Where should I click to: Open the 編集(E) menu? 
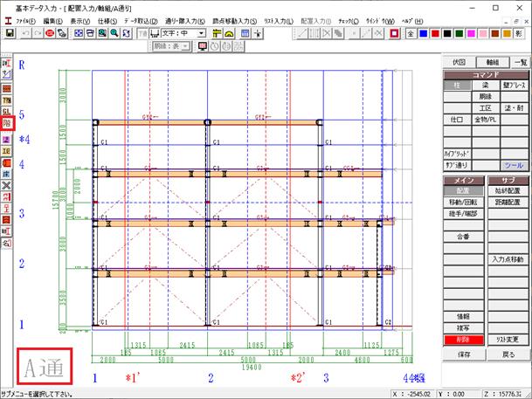tap(53, 21)
